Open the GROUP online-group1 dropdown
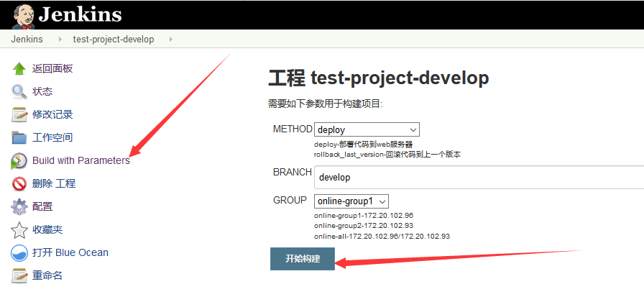Viewport: 644px width, 297px height. coord(351,201)
